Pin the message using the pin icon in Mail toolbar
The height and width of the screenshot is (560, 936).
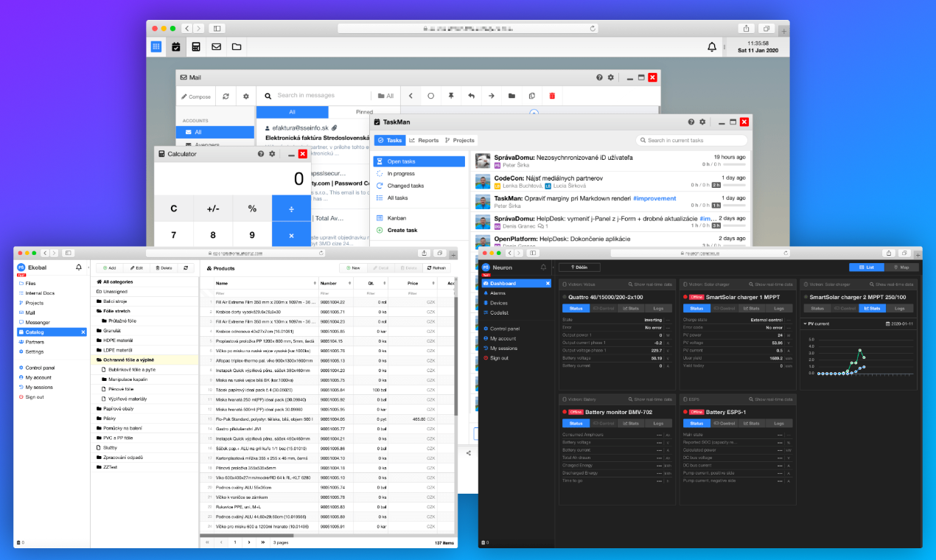point(452,96)
